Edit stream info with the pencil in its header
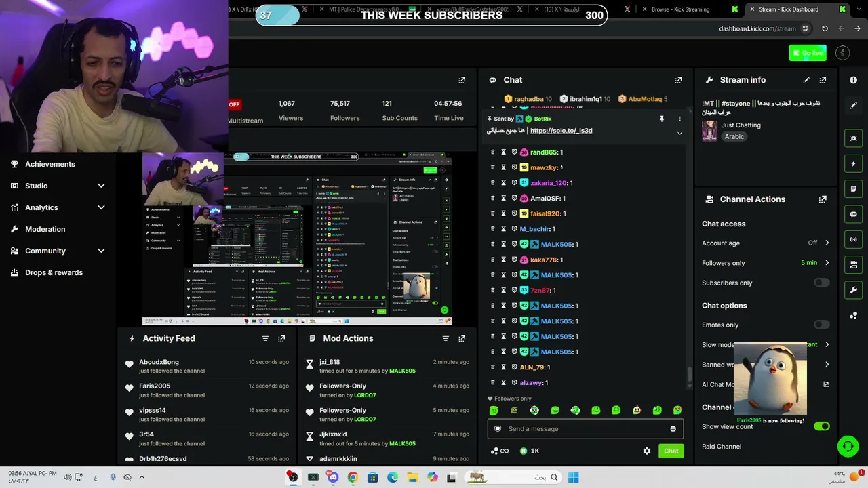This screenshot has height=488, width=868. 806,80
